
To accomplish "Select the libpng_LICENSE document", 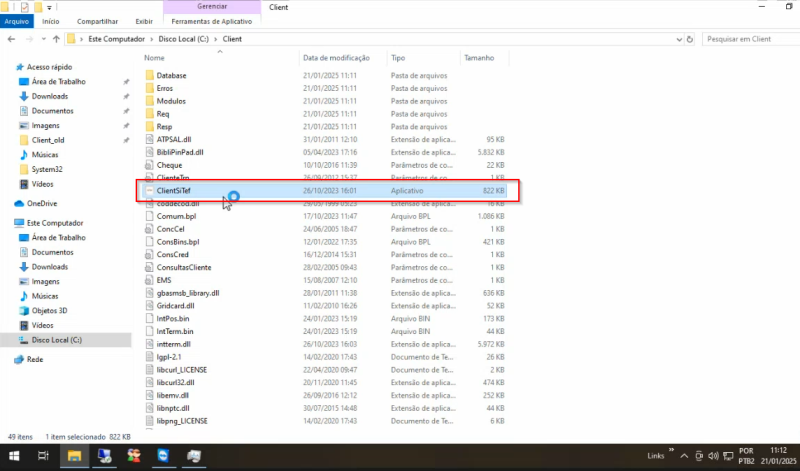I will pos(182,421).
